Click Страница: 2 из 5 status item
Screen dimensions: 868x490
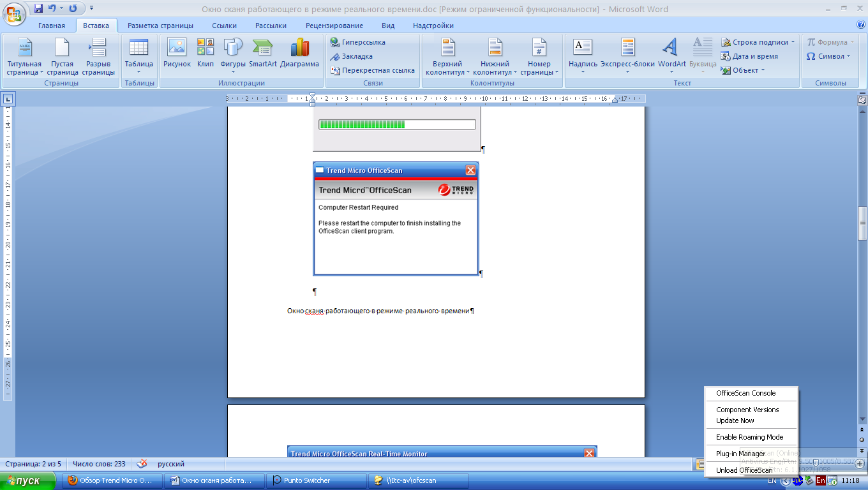(x=33, y=464)
